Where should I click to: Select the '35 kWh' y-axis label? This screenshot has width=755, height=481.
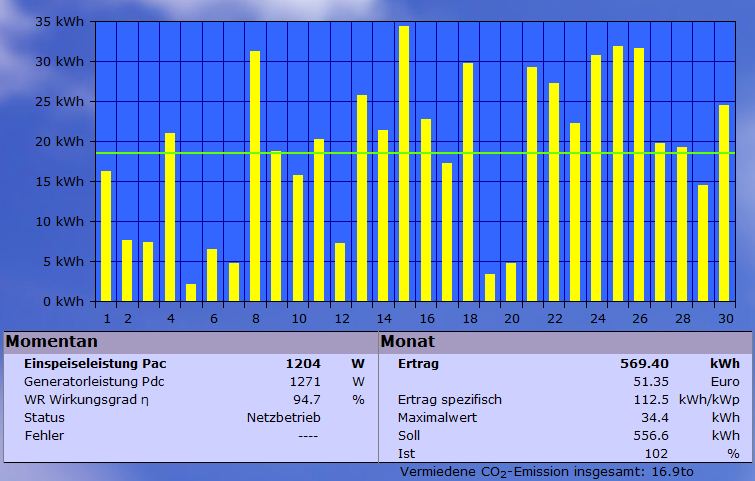59,22
